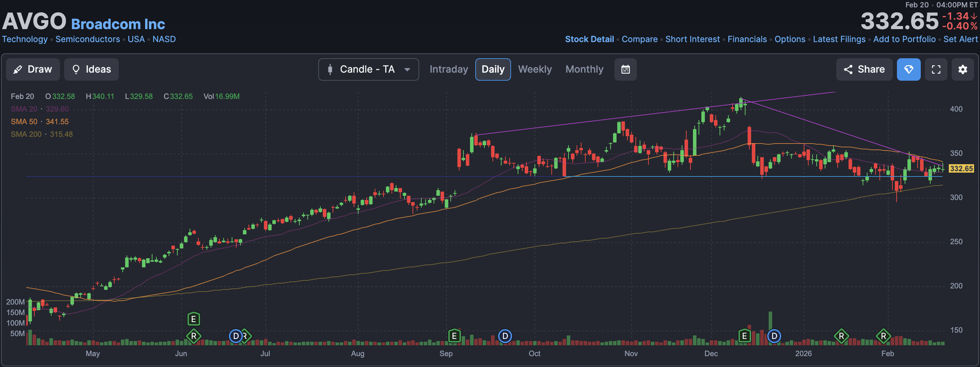The width and height of the screenshot is (980, 367).
Task: Click the large 332.65 last price
Action: point(899,21)
